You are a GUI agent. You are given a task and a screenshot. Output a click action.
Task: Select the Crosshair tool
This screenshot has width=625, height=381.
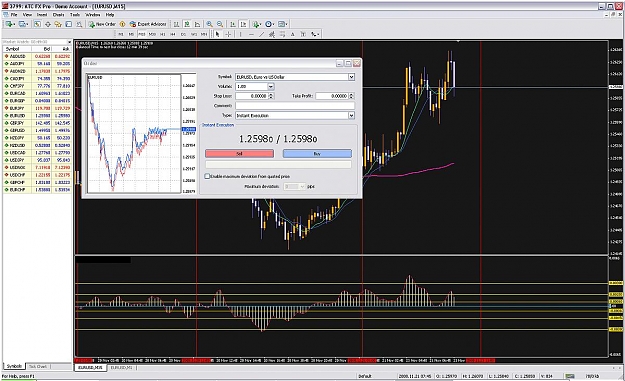[x=228, y=34]
